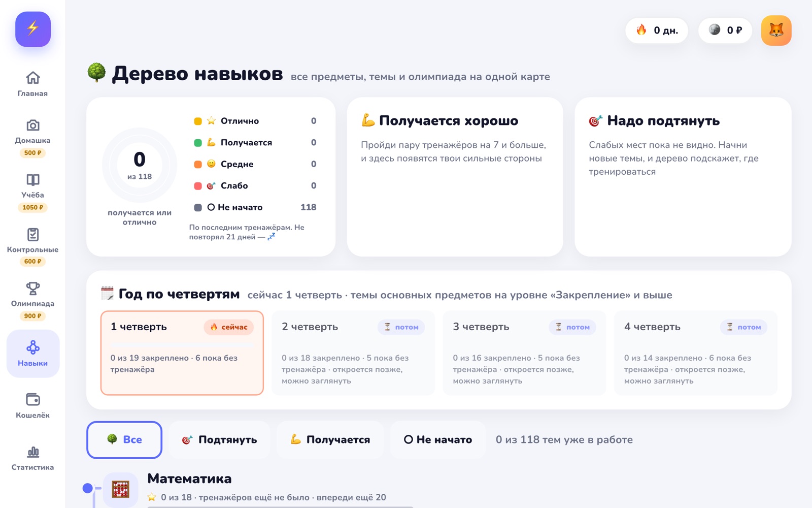Open Контрольные clipboard icon
Image resolution: width=812 pixels, height=508 pixels.
coord(33,234)
